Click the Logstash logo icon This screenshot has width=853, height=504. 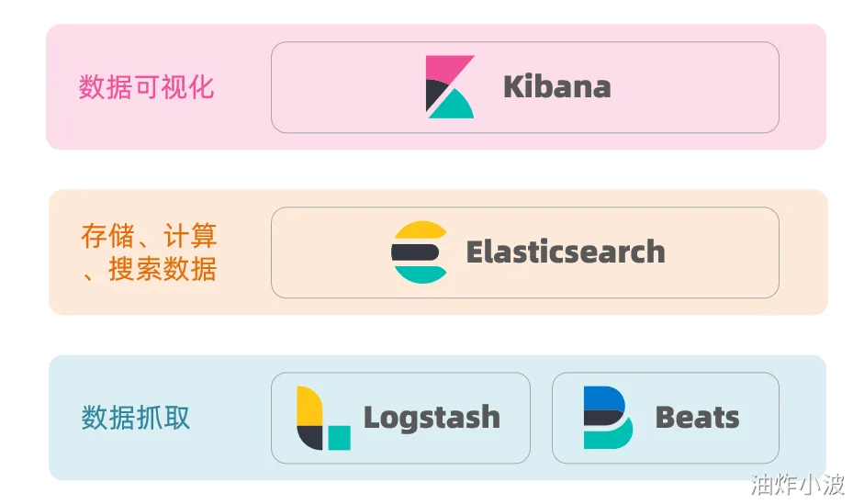[x=323, y=418]
